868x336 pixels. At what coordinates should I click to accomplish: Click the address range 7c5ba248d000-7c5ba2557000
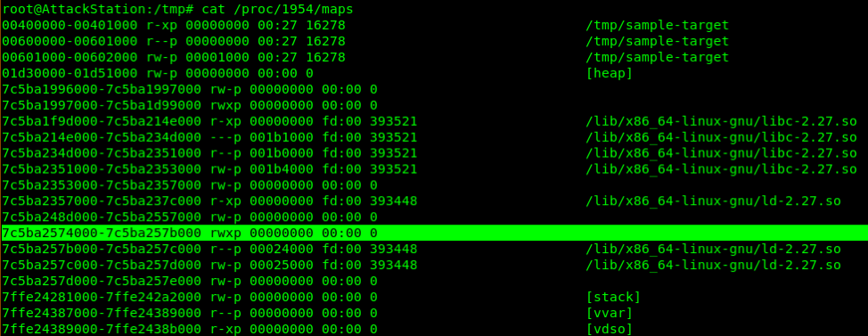click(102, 217)
